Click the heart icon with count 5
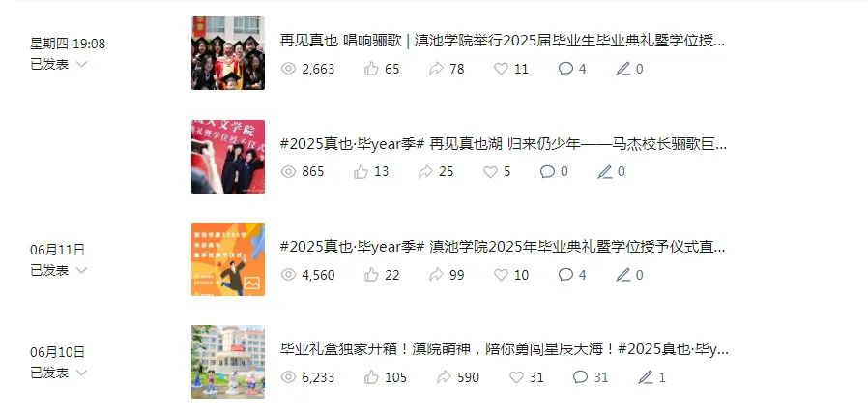Viewport: 868px width, 418px height. (x=490, y=172)
